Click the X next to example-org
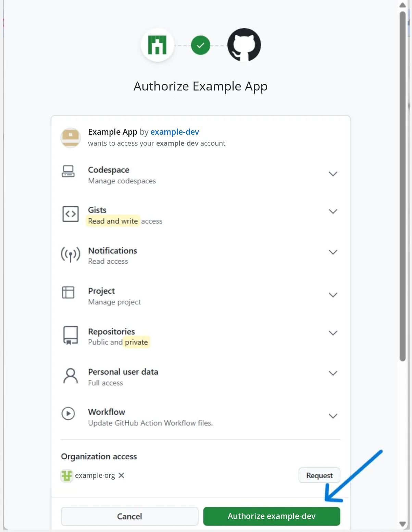The image size is (412, 532). pos(121,475)
